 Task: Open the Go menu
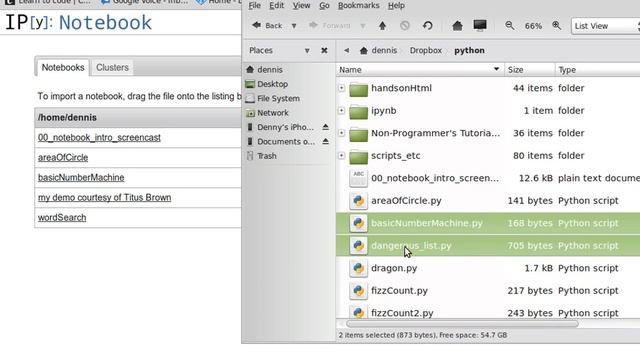click(x=324, y=5)
